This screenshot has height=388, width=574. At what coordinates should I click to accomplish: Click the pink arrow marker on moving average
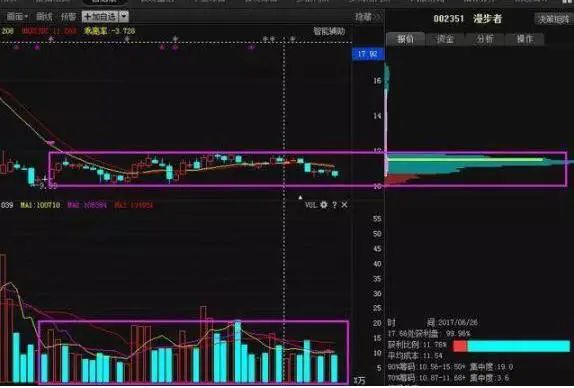pyautogui.click(x=51, y=142)
